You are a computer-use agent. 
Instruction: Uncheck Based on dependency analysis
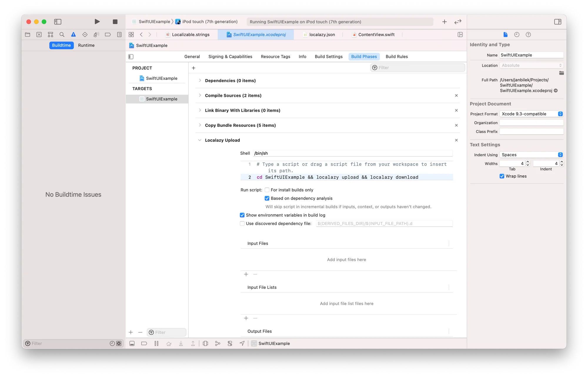[267, 198]
